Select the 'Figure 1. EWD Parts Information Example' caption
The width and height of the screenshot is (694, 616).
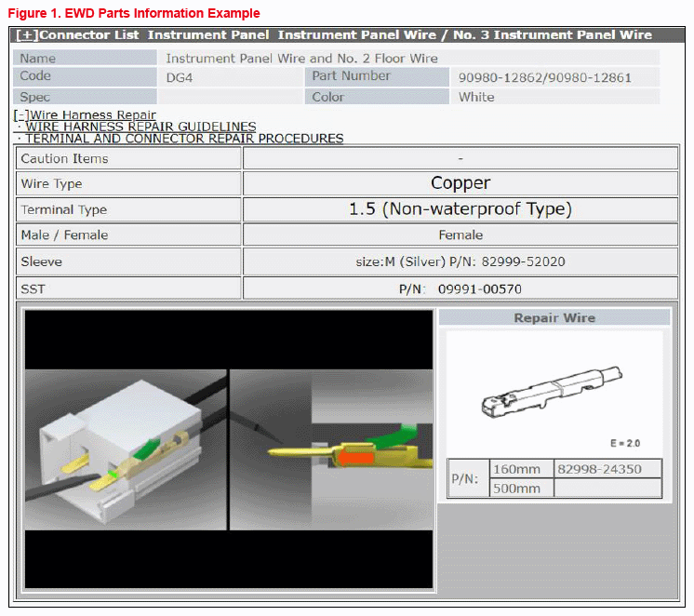(134, 13)
